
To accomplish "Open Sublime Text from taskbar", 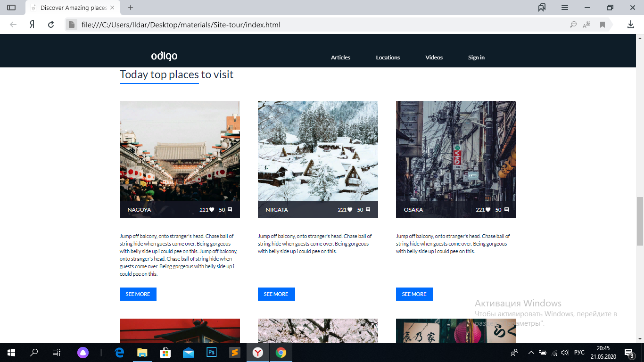I will pos(234,353).
